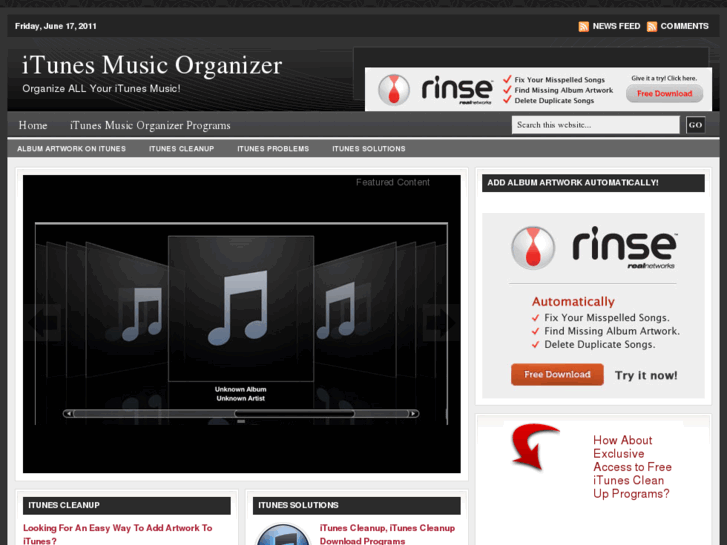Open iTunes Music Organizer Programs menu
This screenshot has height=545, width=727.
[x=150, y=125]
